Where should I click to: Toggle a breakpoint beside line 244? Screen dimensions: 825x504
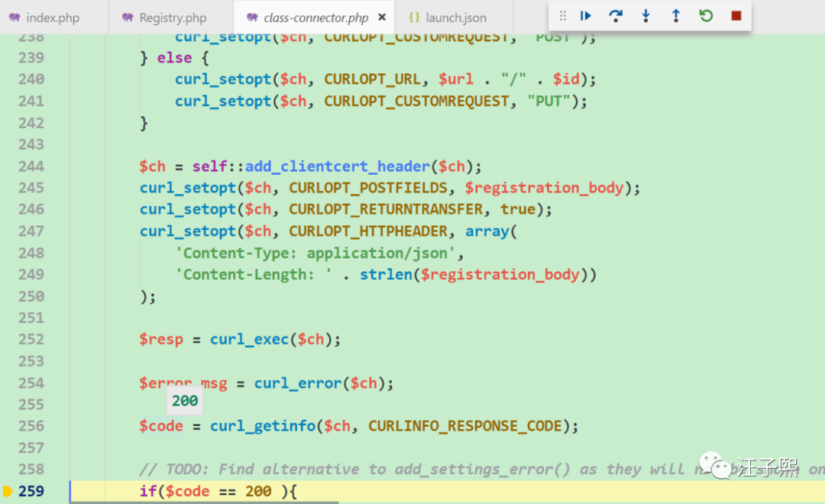[x=8, y=166]
